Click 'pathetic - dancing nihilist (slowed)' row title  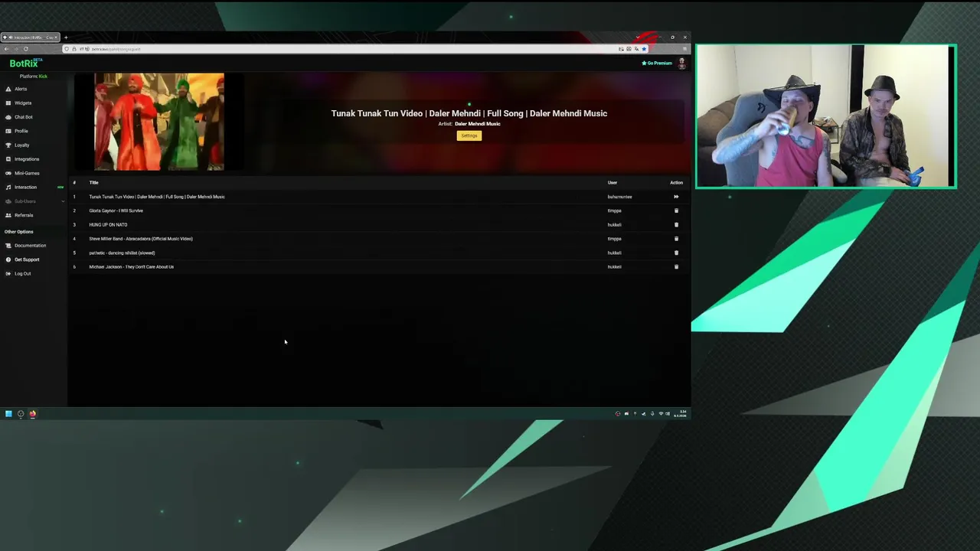click(x=122, y=253)
